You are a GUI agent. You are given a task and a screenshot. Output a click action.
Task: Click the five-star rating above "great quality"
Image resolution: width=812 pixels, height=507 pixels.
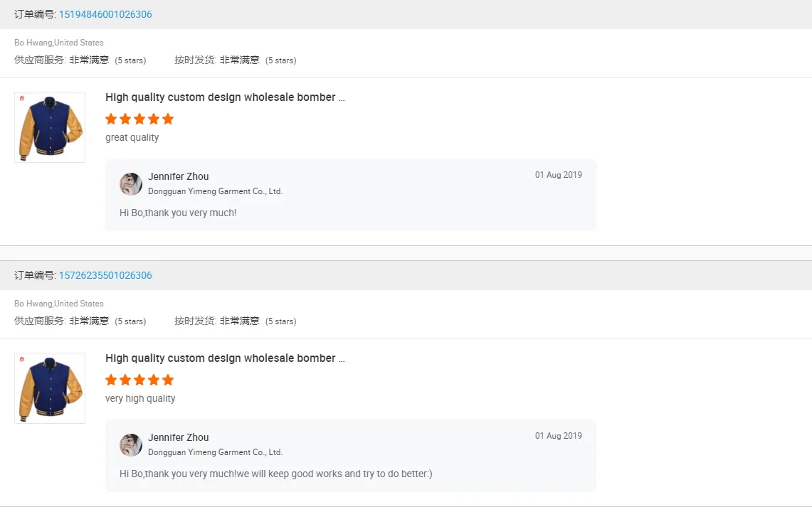click(x=139, y=119)
